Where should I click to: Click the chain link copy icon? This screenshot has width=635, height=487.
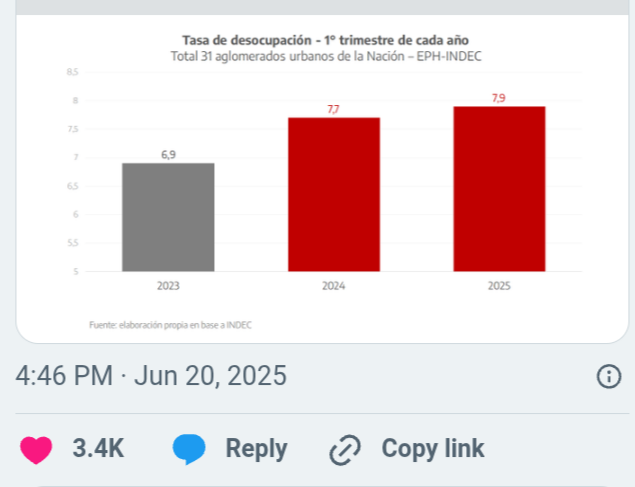point(345,450)
